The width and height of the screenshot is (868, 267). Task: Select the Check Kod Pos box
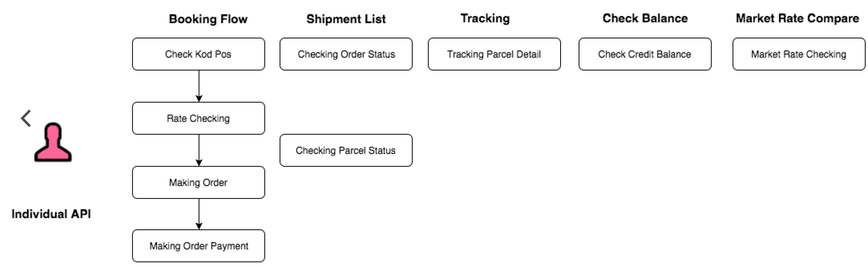click(x=198, y=54)
